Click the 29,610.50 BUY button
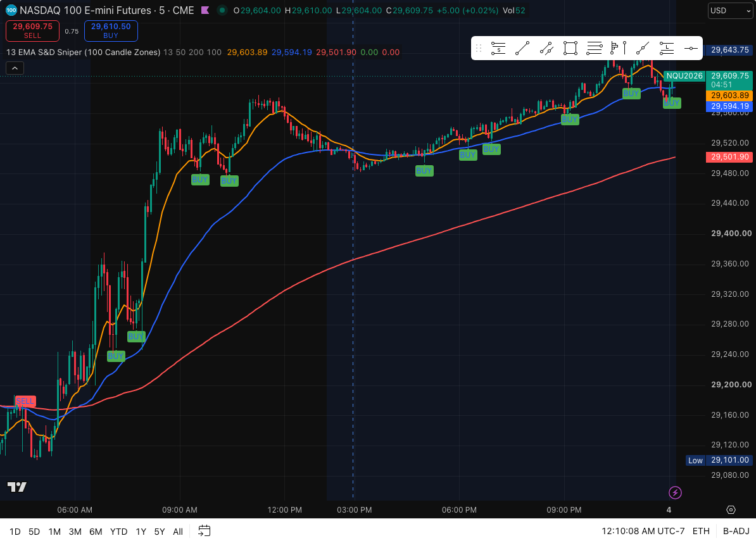 coord(111,31)
